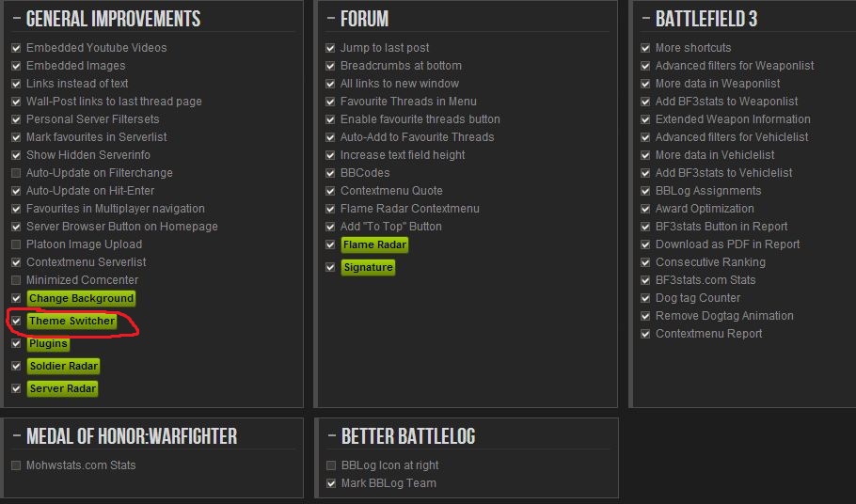The width and height of the screenshot is (856, 504).
Task: Uncheck Jump to last post
Action: tap(331, 48)
